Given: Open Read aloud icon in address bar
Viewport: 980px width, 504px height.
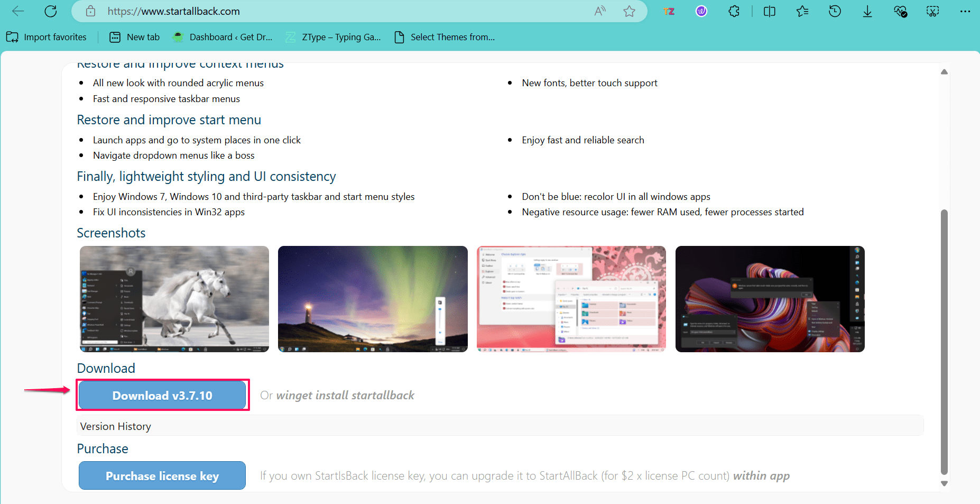Looking at the screenshot, I should [x=600, y=11].
